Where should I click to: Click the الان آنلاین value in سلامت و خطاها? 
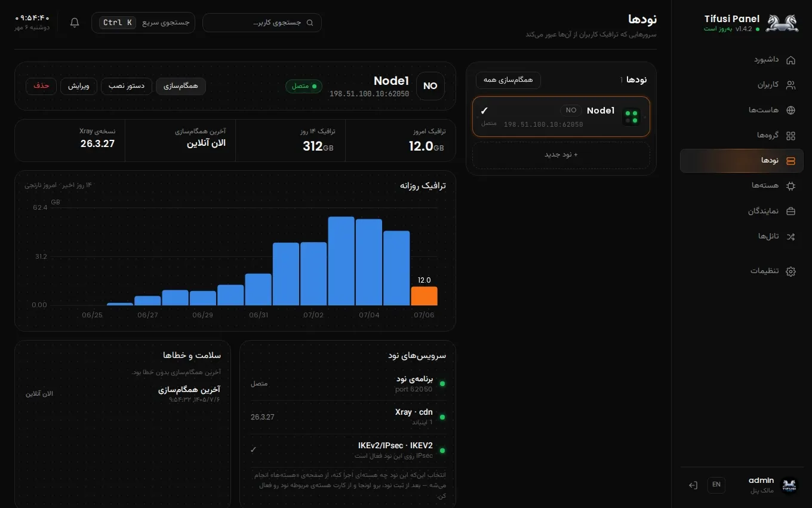[x=39, y=394]
